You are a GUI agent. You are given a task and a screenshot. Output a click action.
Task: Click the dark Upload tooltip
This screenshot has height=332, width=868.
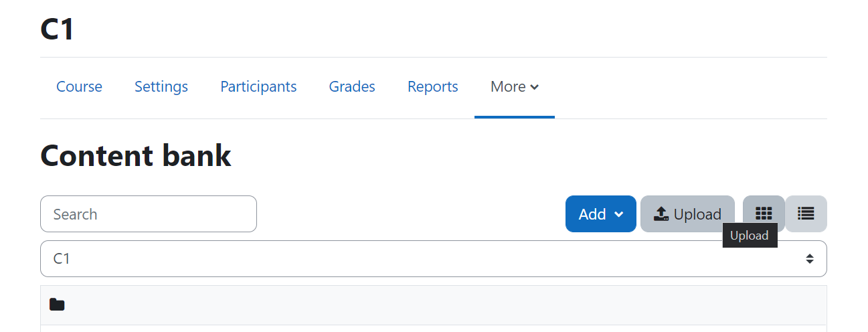[750, 236]
